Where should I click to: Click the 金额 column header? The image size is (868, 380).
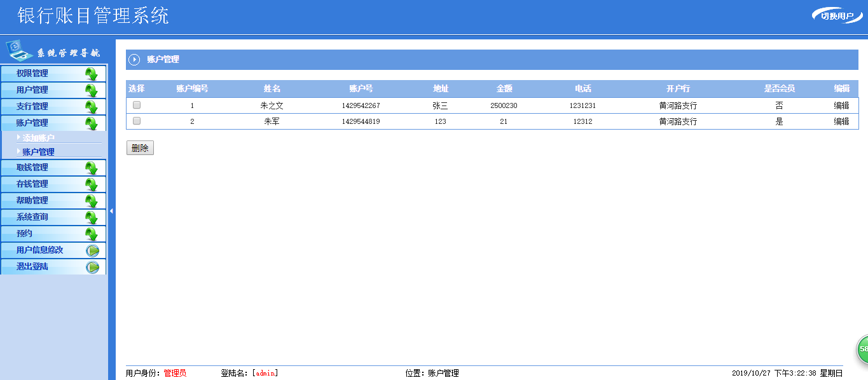(504, 89)
